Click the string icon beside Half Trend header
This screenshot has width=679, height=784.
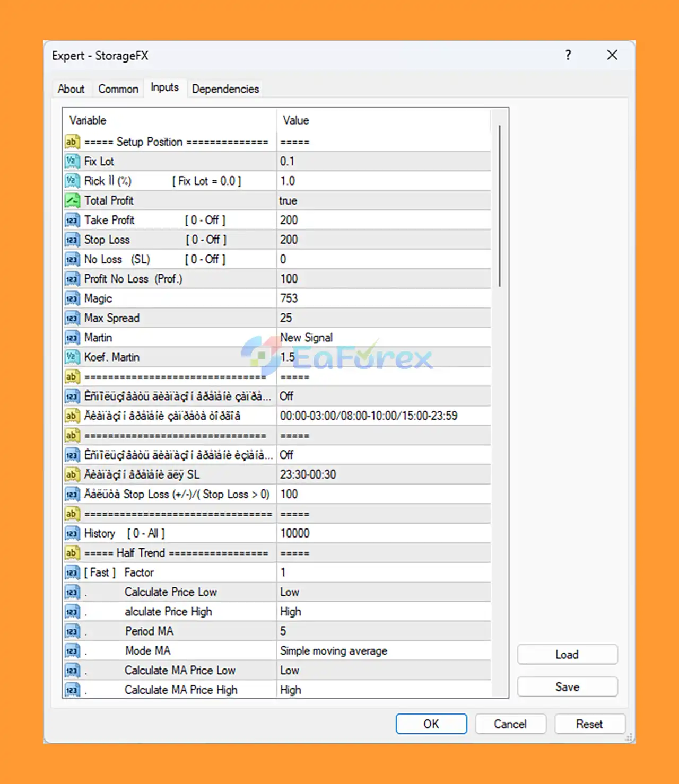(x=72, y=553)
